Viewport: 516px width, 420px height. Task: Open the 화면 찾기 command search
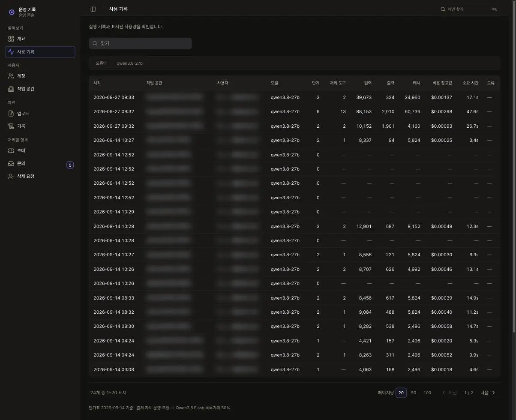click(x=469, y=9)
